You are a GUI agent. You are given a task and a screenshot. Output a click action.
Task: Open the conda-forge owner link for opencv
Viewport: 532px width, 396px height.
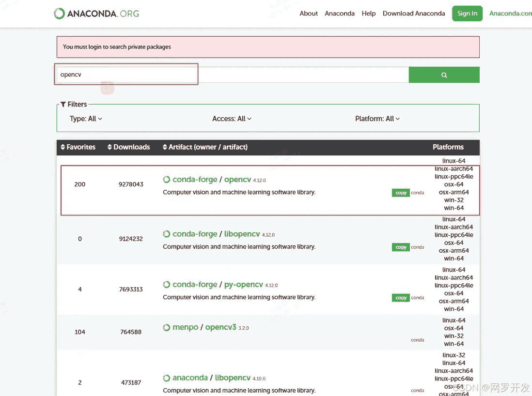tap(195, 179)
